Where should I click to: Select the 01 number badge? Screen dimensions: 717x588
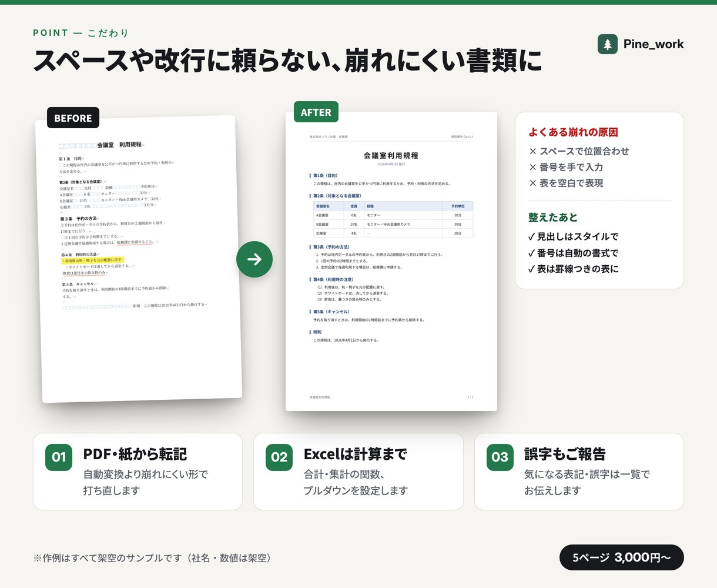59,457
